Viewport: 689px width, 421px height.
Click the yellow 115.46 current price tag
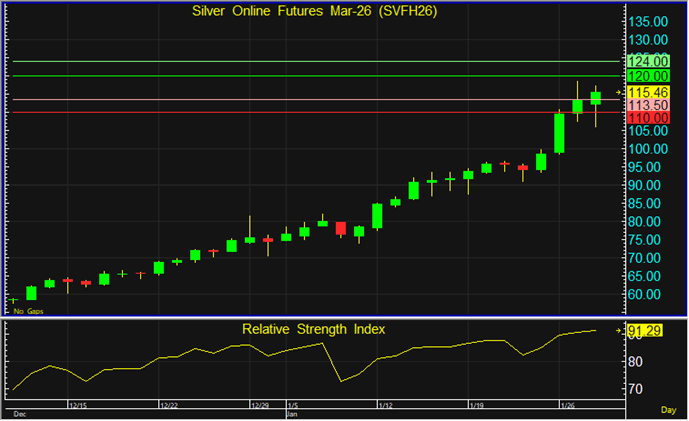648,92
